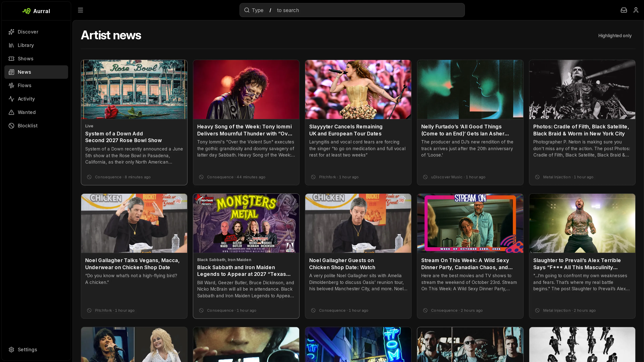Block the System of a Down article source
Screen dimensions: 644x362
[x=89, y=177]
